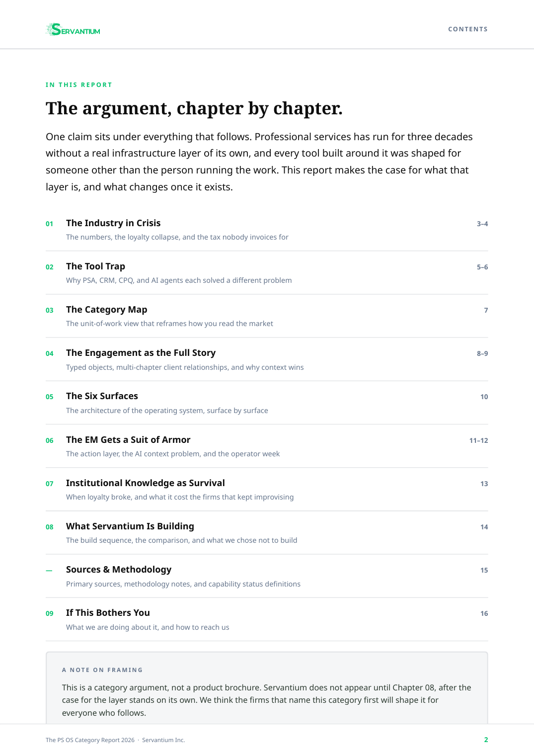Click page range 8–9
This screenshot has height=756, width=534.
(x=482, y=354)
